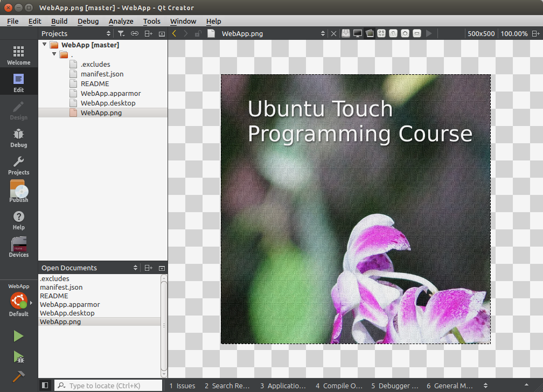Show the General Messages pane
Screen dimensions: 543x392
pyautogui.click(x=449, y=386)
